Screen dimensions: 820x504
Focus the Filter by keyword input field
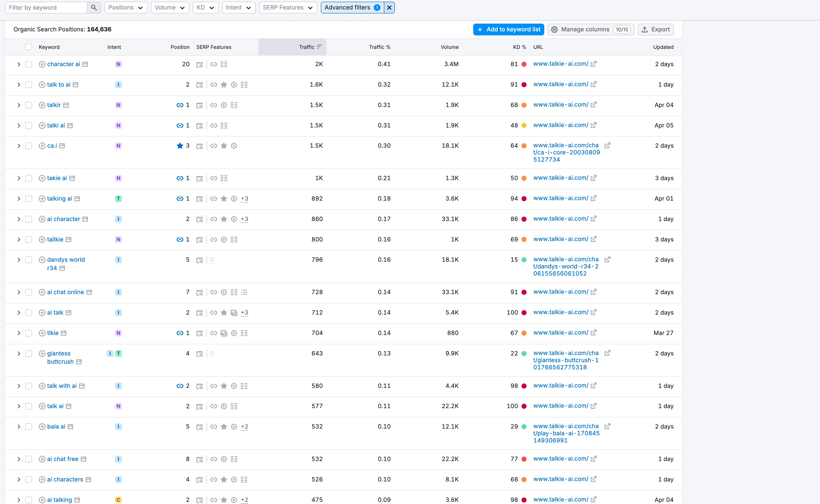coord(46,7)
